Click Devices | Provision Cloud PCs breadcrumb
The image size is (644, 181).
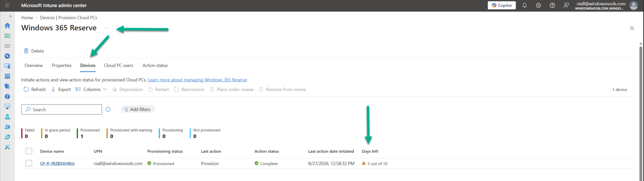(69, 18)
